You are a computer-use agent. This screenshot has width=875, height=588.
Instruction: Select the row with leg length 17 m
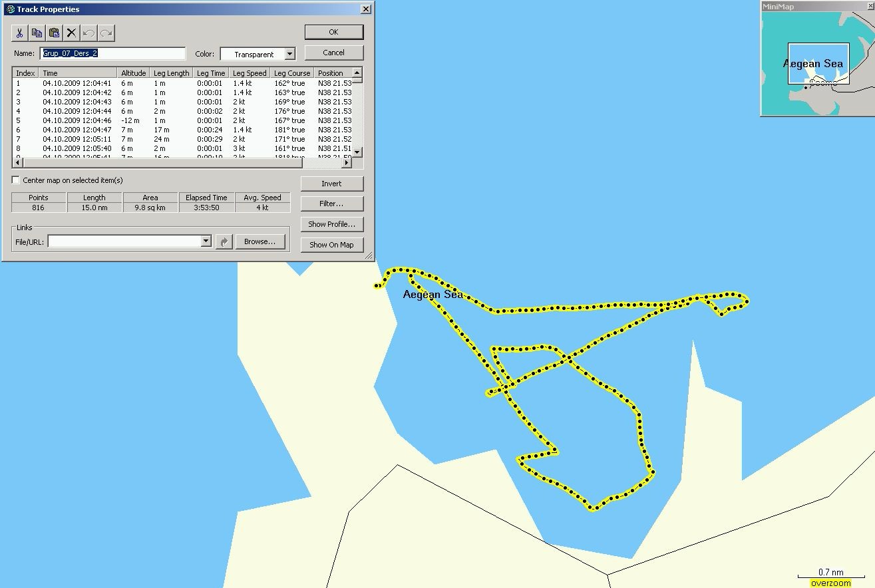point(182,130)
